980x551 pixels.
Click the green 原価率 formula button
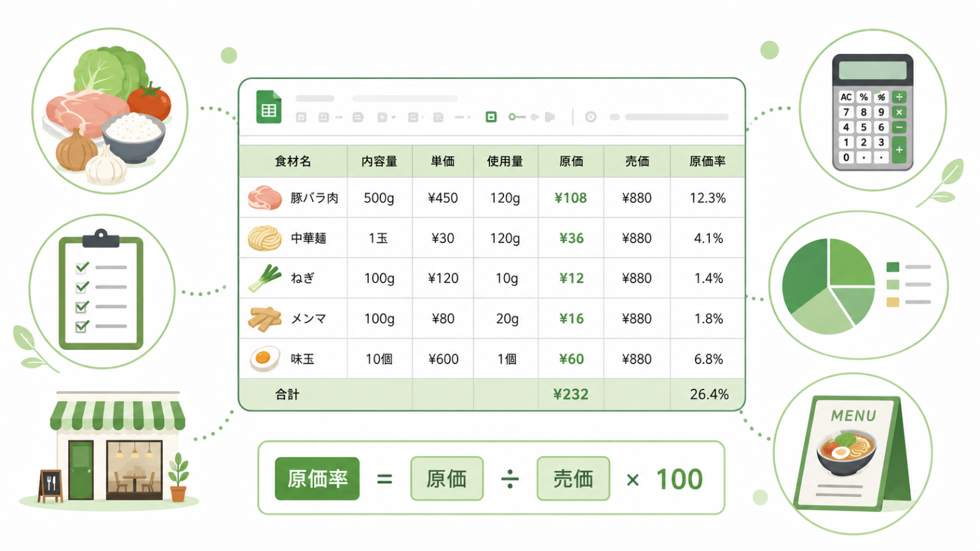click(x=317, y=479)
